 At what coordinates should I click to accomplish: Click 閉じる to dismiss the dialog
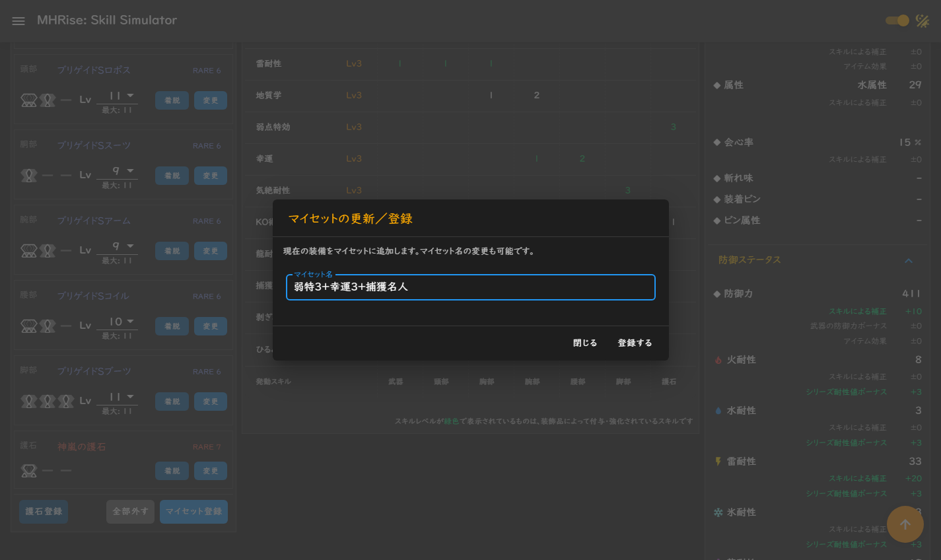coord(584,343)
